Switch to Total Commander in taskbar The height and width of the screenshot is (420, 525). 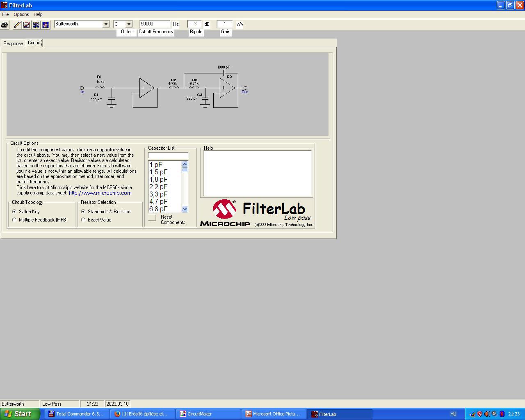pyautogui.click(x=78, y=414)
